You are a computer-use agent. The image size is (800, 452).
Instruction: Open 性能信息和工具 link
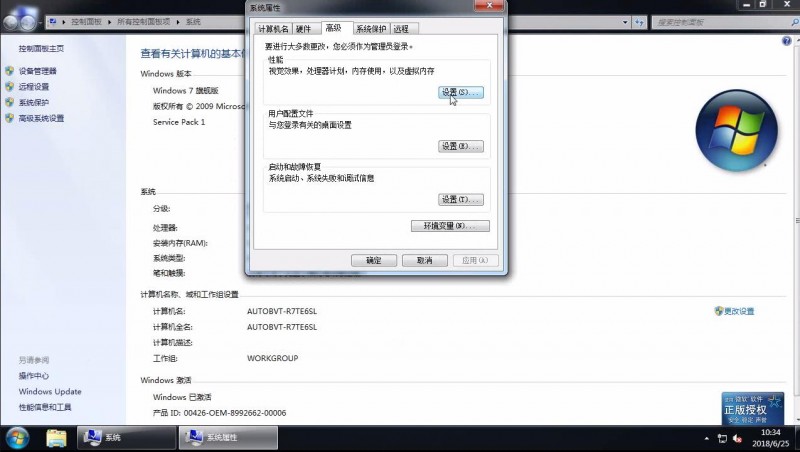click(x=45, y=408)
